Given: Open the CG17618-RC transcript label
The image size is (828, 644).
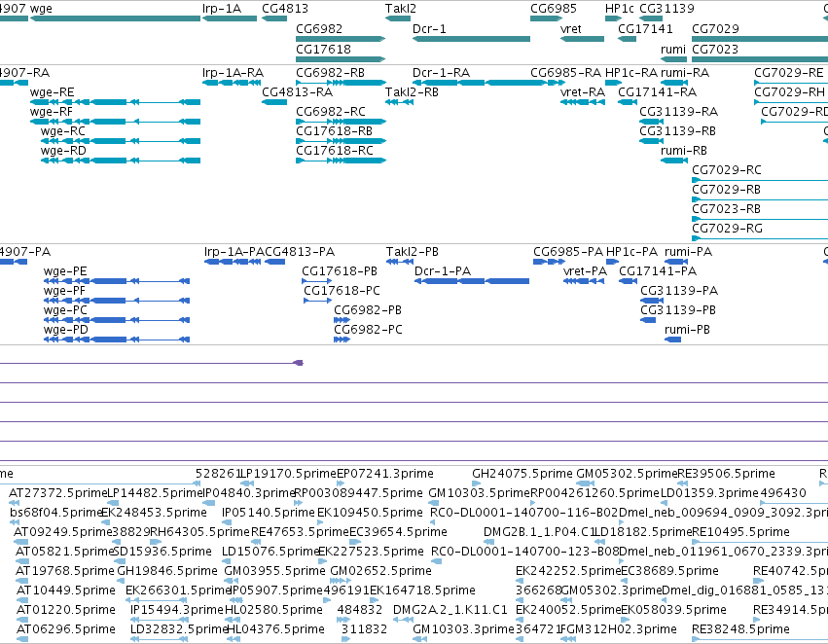Looking at the screenshot, I should (x=335, y=151).
